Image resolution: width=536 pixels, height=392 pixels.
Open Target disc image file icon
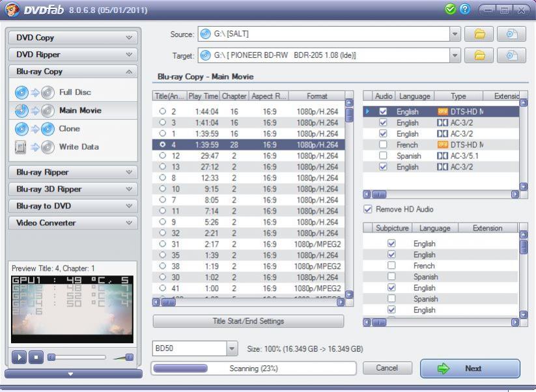click(511, 55)
